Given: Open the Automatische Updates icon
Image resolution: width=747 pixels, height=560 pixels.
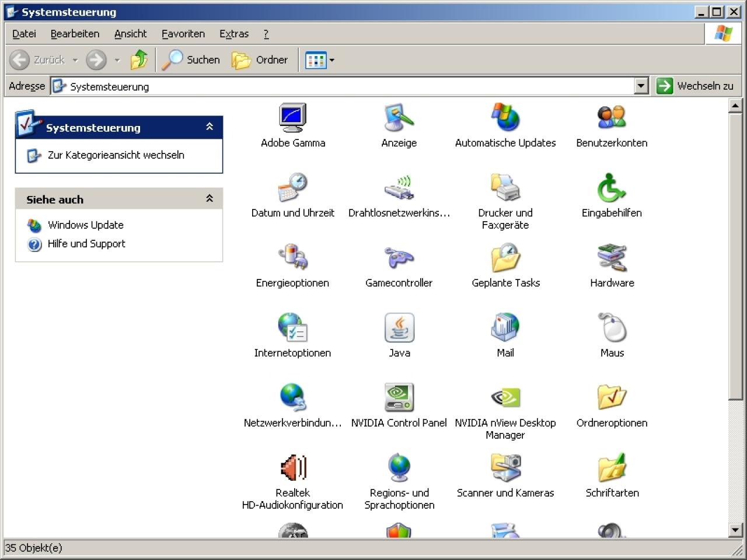Looking at the screenshot, I should [x=505, y=118].
